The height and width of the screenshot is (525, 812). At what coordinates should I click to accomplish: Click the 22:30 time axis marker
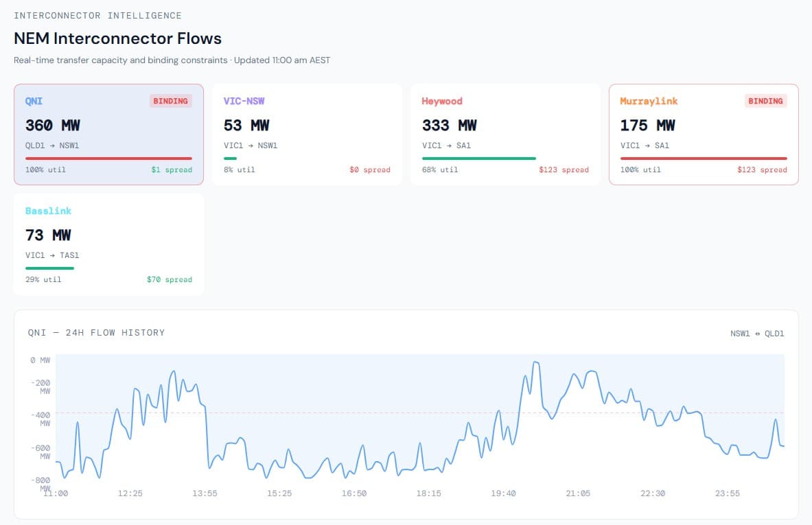pyautogui.click(x=652, y=493)
